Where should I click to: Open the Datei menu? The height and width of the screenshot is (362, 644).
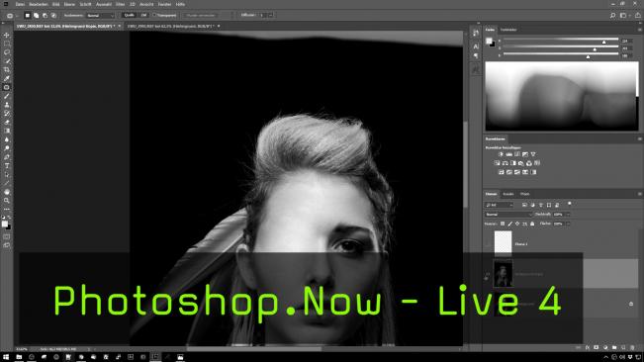[20, 4]
